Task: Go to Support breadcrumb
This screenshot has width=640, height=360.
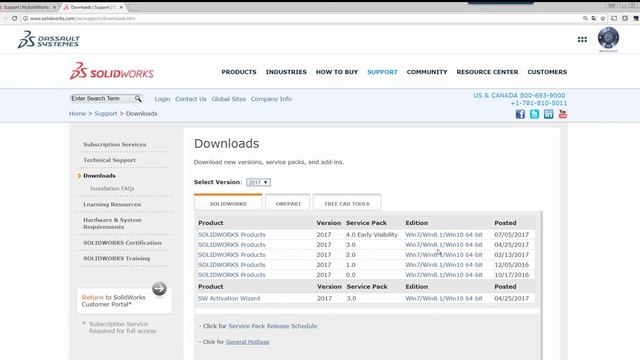Action: 106,113
